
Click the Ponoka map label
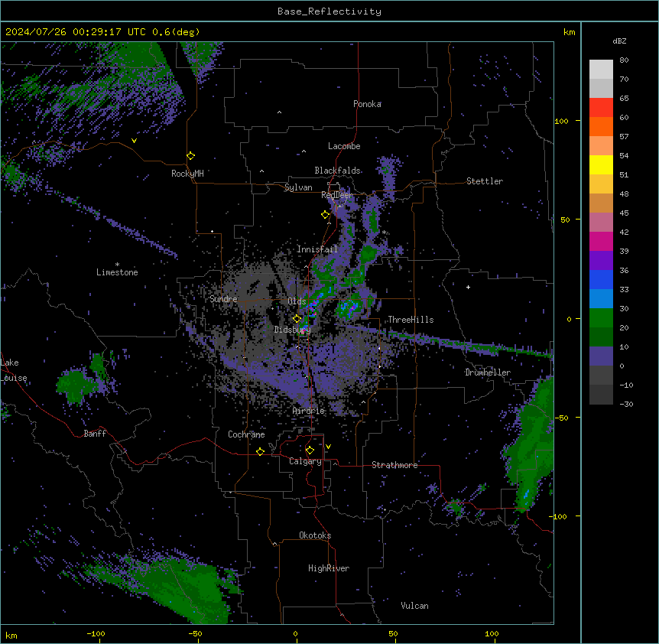tap(367, 104)
